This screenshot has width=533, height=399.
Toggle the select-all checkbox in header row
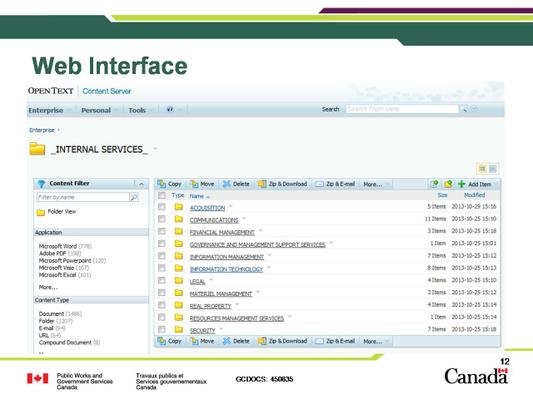coord(162,195)
